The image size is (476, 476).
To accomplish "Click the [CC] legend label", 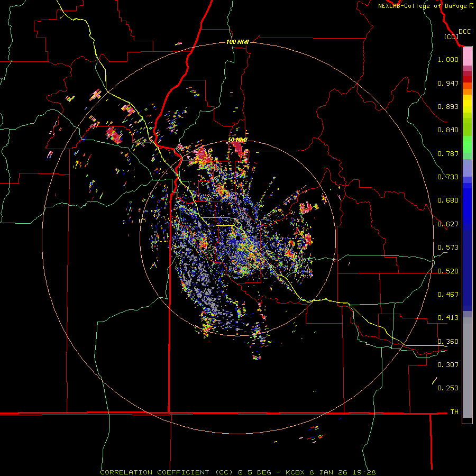I will click(x=451, y=36).
